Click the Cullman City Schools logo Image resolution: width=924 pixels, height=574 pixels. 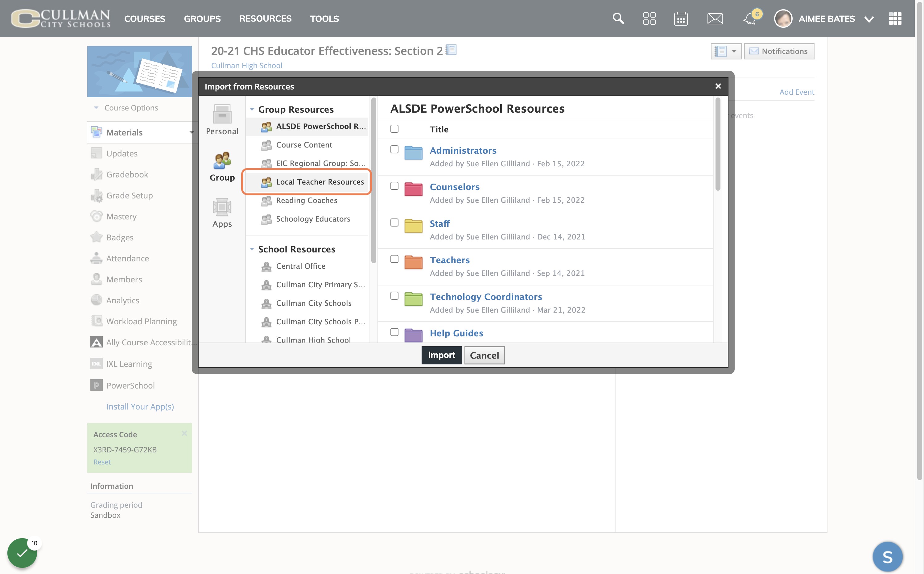tap(61, 18)
